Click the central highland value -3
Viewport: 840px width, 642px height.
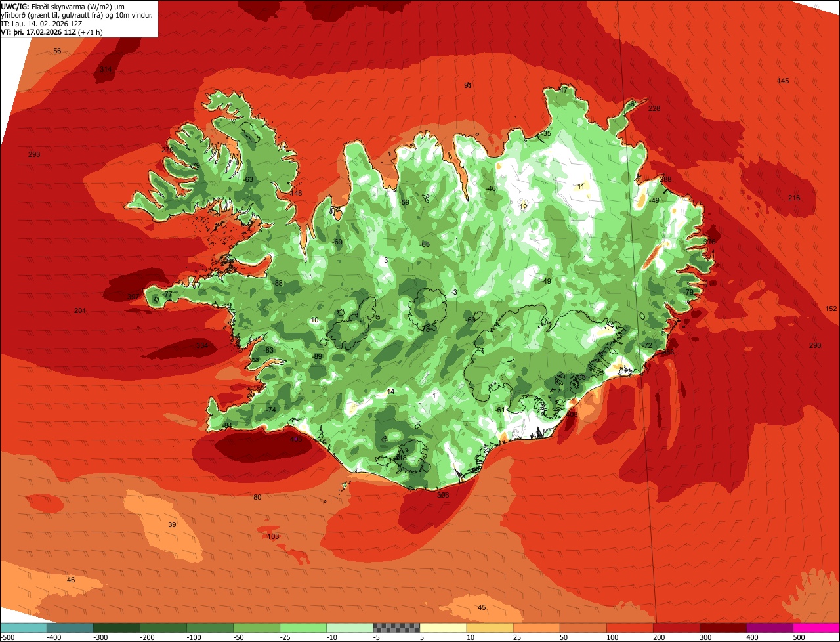point(453,292)
